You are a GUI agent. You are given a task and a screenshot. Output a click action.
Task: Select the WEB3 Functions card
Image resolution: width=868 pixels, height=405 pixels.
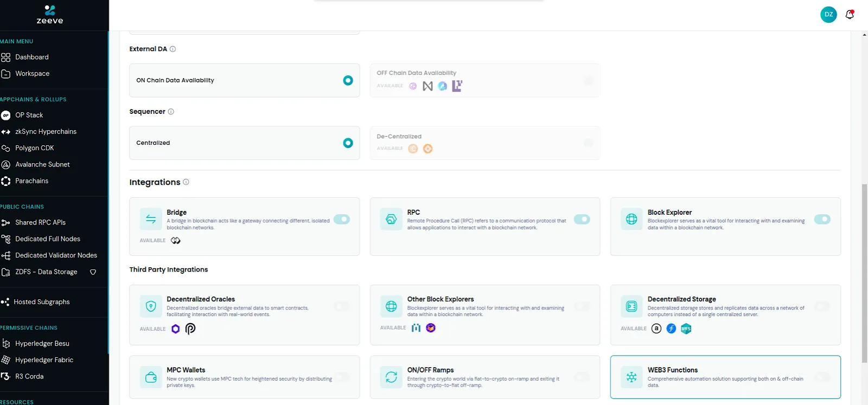coord(725,377)
